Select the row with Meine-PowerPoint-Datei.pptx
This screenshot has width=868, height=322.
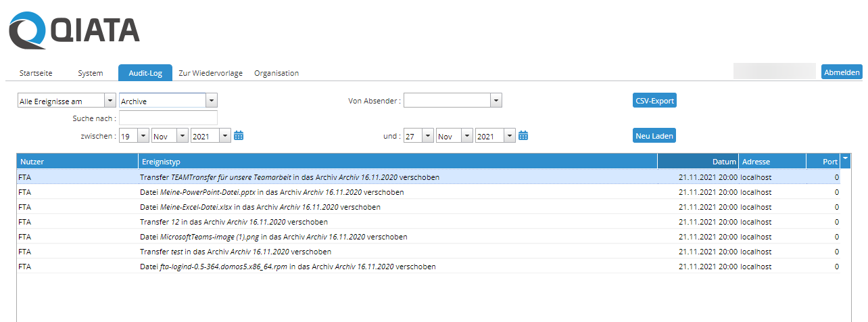(429, 192)
